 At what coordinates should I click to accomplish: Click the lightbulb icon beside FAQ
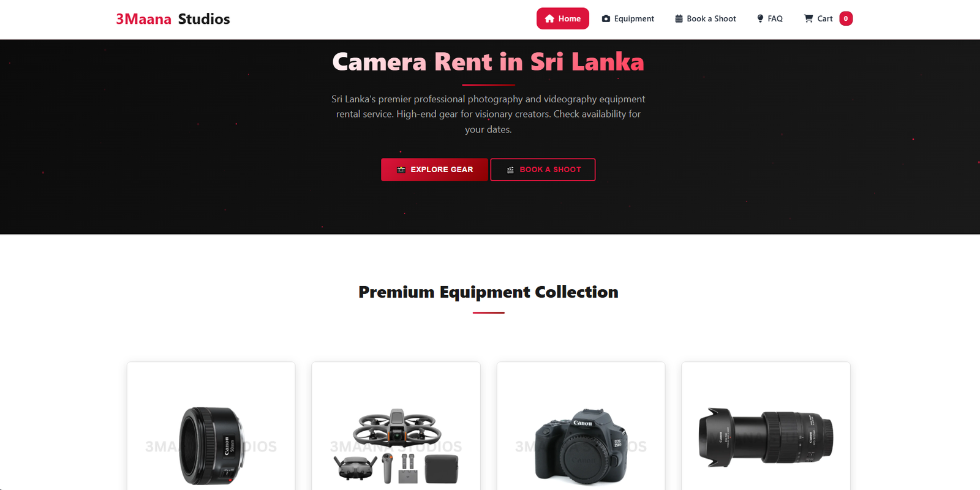coord(760,19)
